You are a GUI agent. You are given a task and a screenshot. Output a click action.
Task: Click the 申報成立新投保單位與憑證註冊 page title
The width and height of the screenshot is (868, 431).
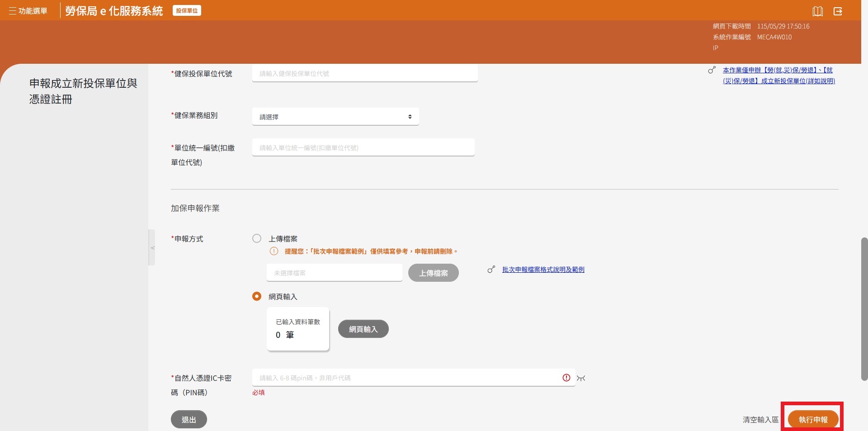[x=83, y=91]
